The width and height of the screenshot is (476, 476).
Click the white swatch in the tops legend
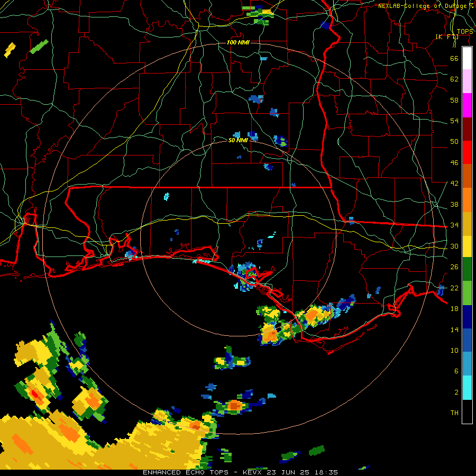467,58
